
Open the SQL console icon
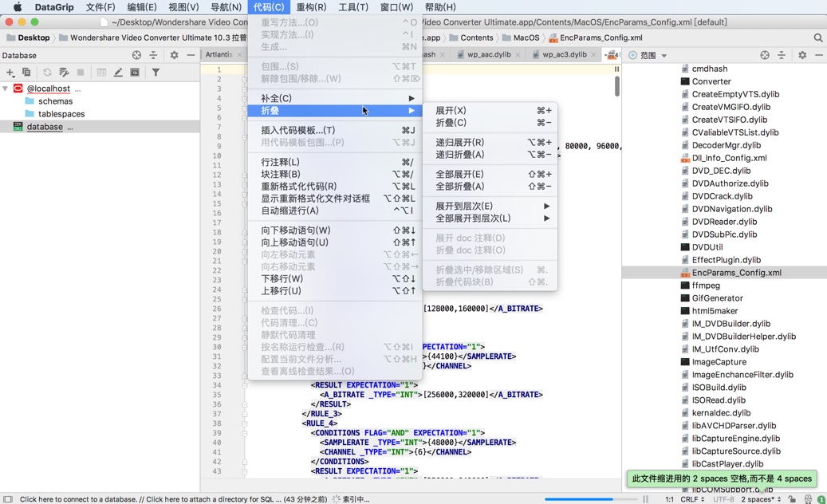(x=135, y=73)
